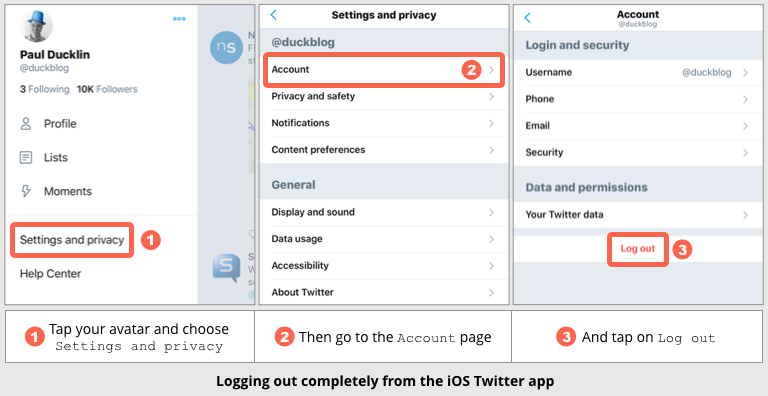Viewport: 768px width, 396px height.
Task: Open the Profile person icon
Action: click(25, 124)
